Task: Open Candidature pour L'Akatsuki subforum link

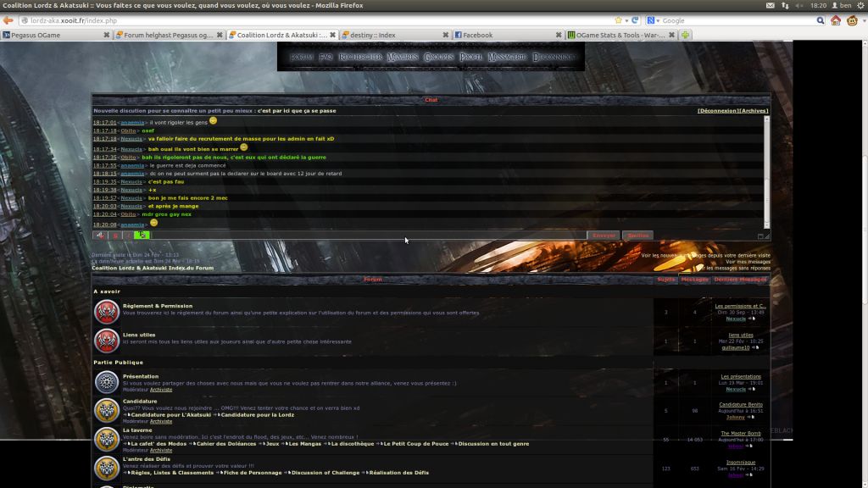Action: (x=171, y=415)
